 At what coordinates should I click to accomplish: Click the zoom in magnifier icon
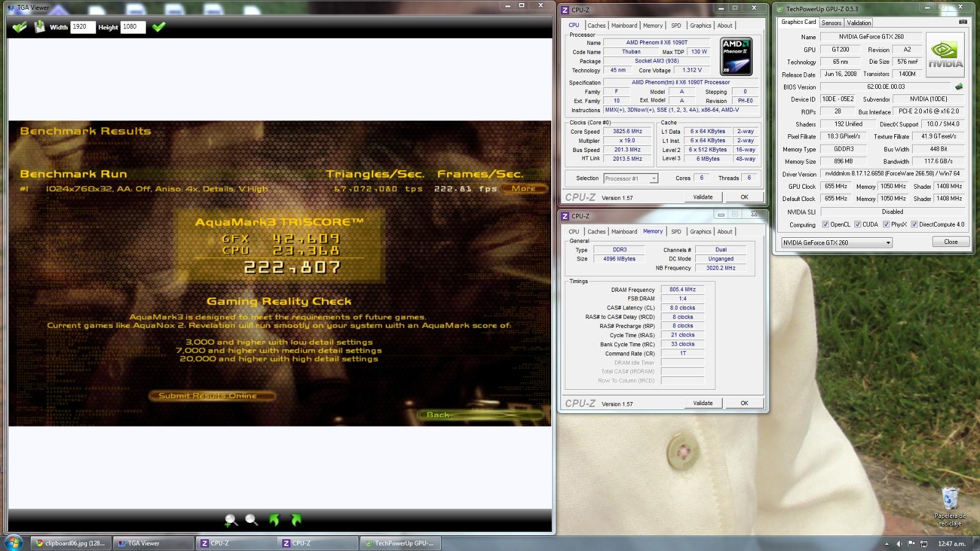tap(231, 520)
